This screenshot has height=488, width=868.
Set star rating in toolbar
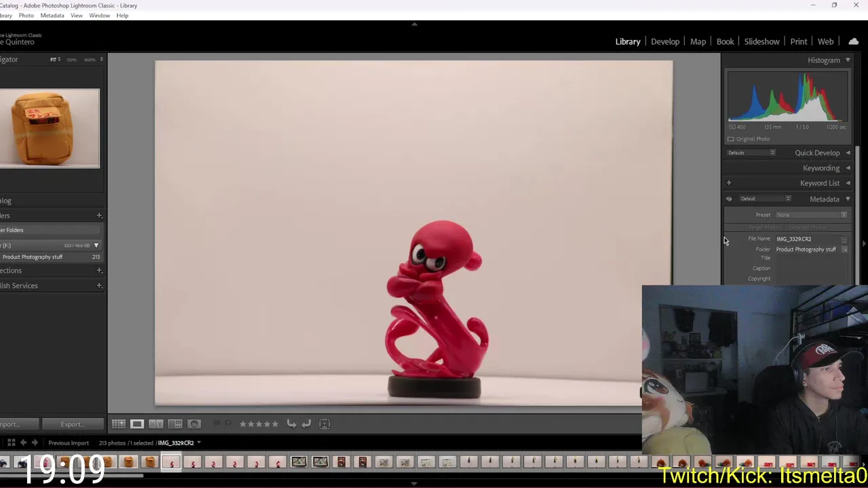[x=258, y=424]
